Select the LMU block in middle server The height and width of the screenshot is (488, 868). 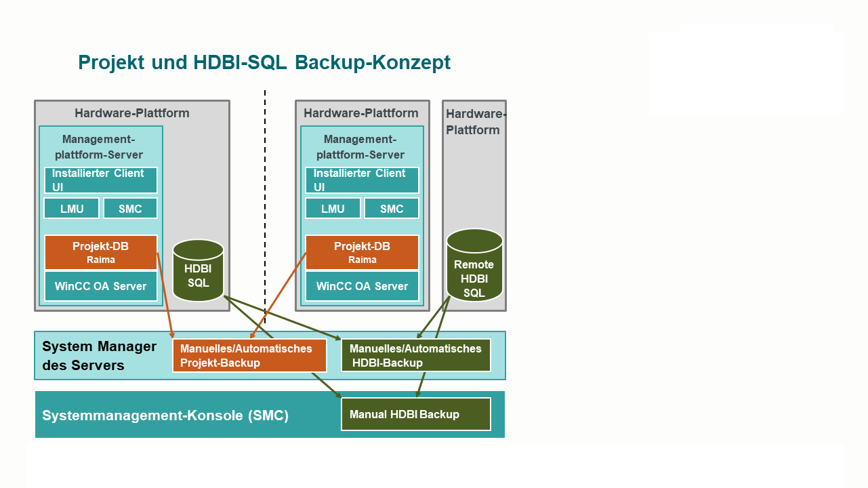(x=333, y=209)
